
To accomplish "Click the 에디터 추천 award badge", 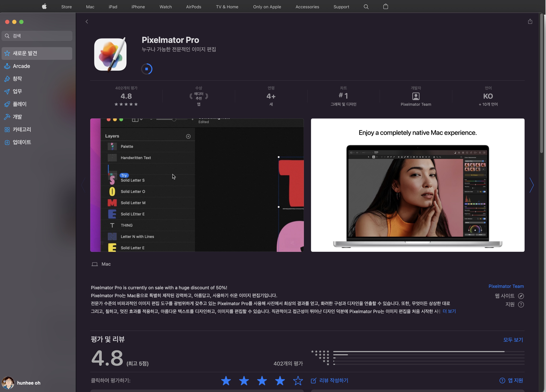I will tap(199, 96).
